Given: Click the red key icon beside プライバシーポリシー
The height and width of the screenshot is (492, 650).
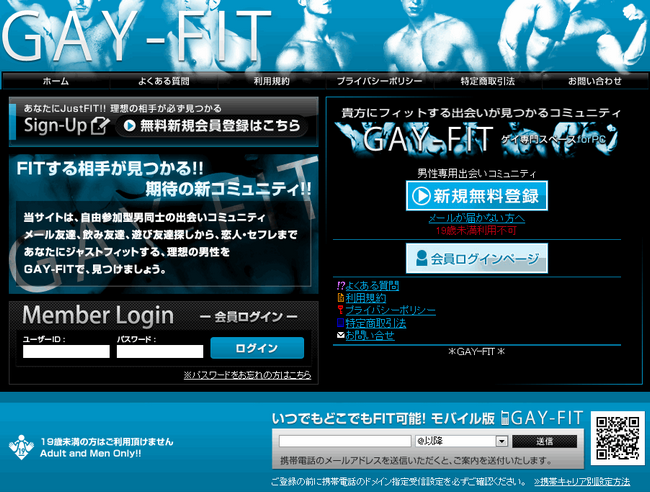Looking at the screenshot, I should (341, 310).
